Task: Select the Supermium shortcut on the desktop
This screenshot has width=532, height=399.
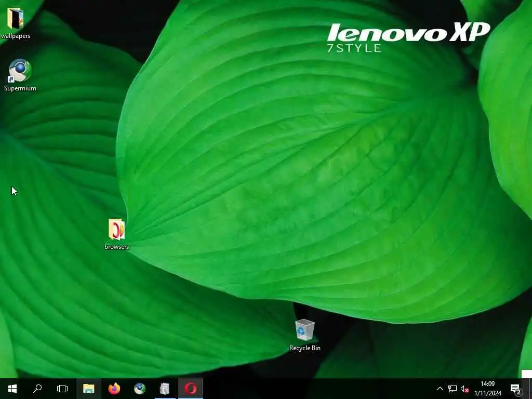Action: point(20,71)
